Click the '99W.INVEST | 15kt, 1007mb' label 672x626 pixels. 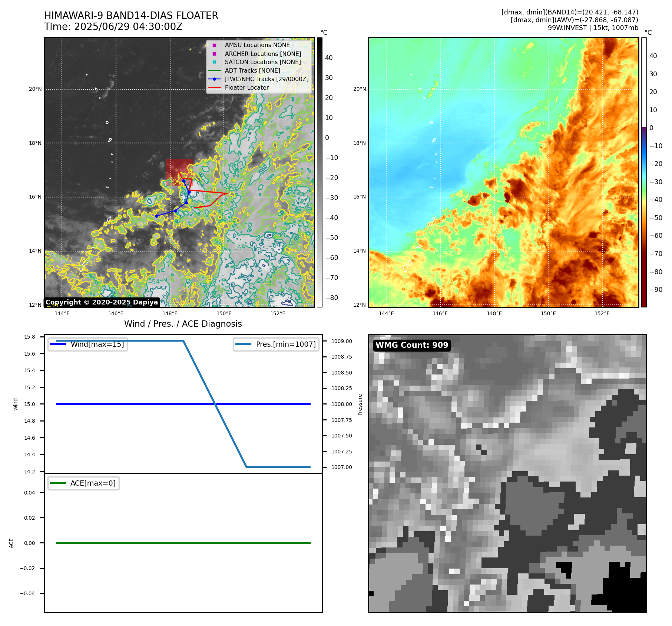tap(593, 28)
